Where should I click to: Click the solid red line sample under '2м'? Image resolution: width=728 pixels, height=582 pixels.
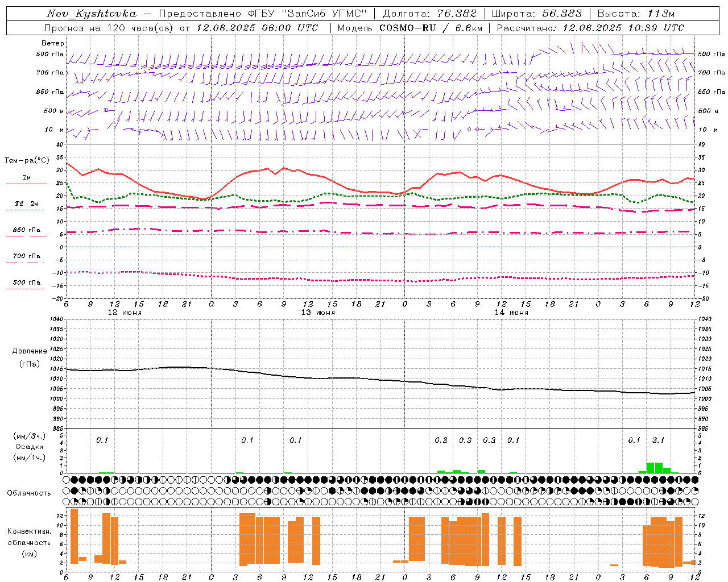point(27,184)
